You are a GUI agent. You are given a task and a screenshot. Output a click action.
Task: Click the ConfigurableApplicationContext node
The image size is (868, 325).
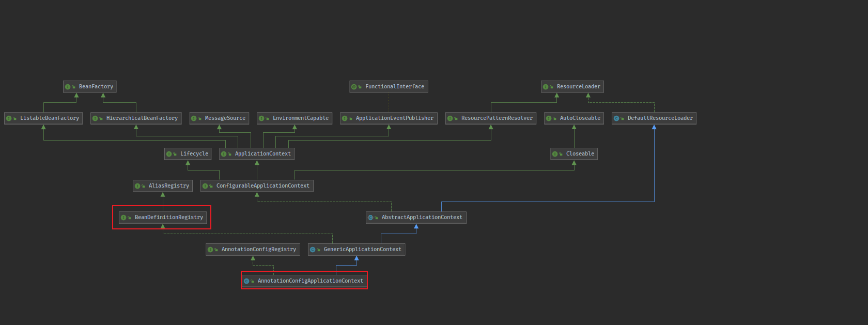click(x=257, y=186)
